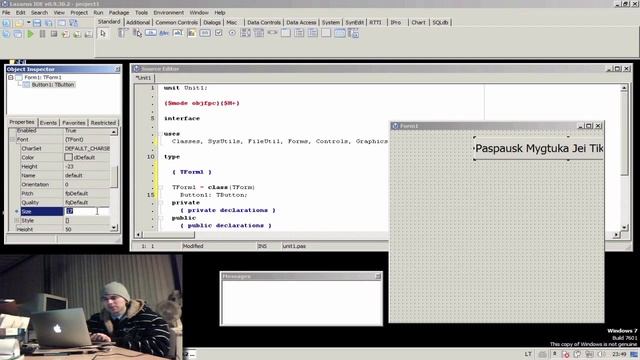Click the View Forms toolbar icon
This screenshot has height=360, width=640.
click(x=18, y=34)
